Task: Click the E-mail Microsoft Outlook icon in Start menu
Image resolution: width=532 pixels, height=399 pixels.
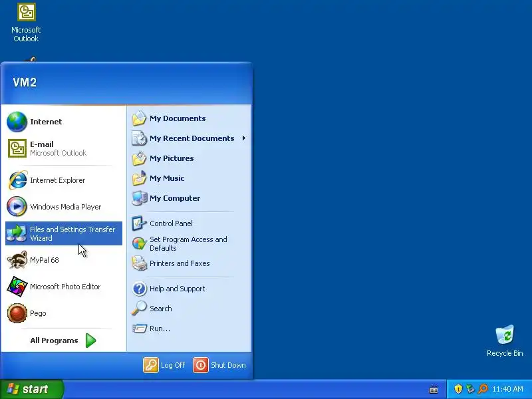Action: coord(17,148)
